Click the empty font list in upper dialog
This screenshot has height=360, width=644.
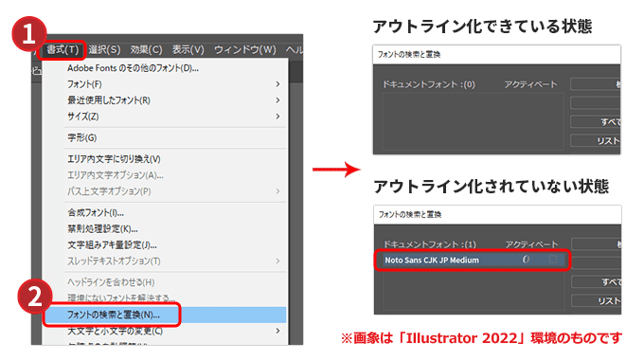point(473,121)
